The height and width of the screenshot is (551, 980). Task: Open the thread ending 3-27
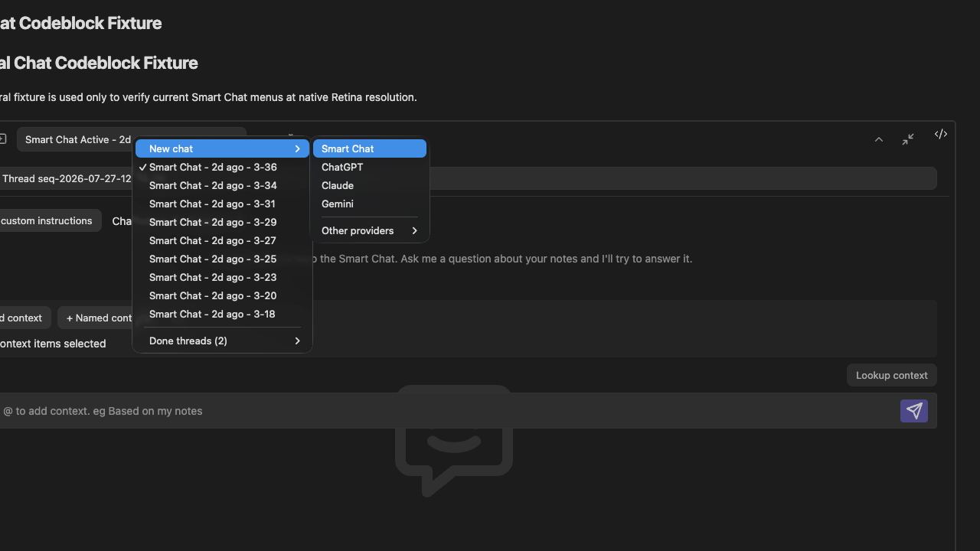[223, 240]
